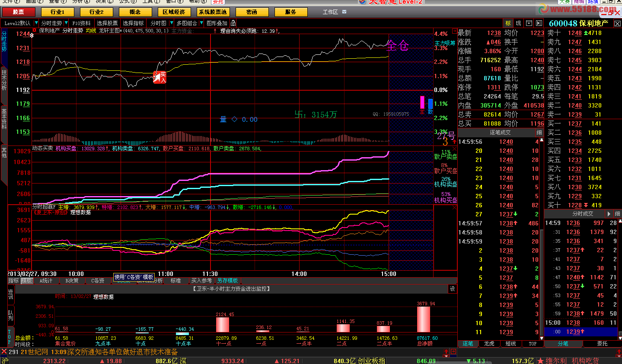The image size is (622, 364).
Task: Click 选择指标 in the toolbar
Action: (133, 23)
